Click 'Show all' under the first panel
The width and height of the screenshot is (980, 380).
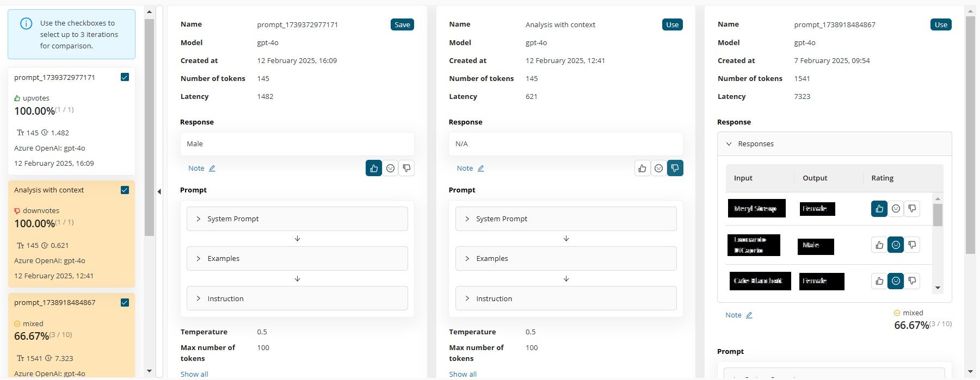(x=194, y=374)
